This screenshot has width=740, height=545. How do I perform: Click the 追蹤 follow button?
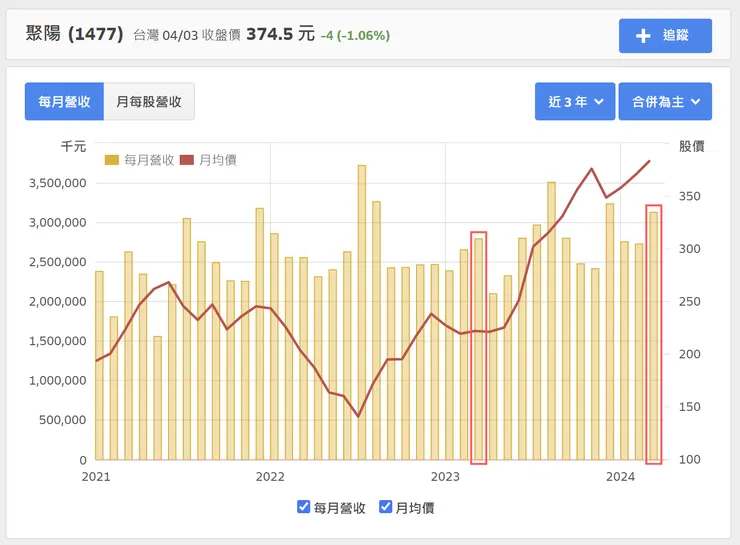pos(665,35)
